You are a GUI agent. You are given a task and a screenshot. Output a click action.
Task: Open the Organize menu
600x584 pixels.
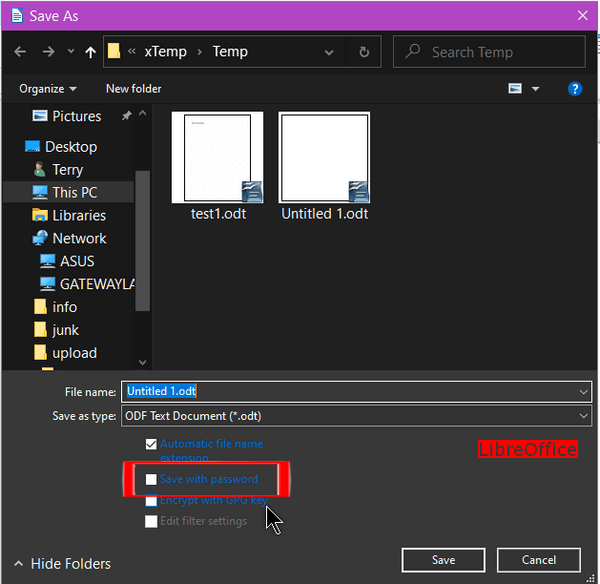pos(47,89)
